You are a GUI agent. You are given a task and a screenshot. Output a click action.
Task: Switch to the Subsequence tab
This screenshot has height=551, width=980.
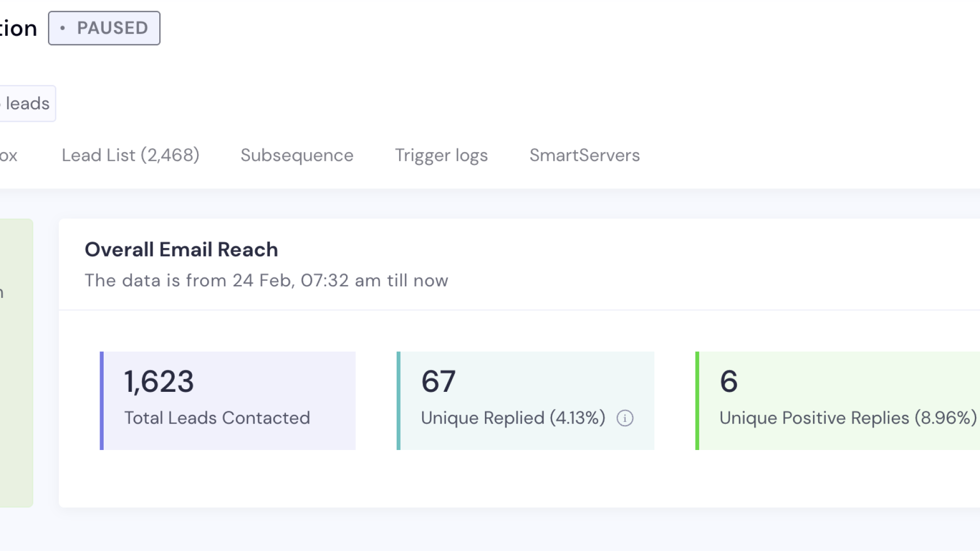coord(297,155)
